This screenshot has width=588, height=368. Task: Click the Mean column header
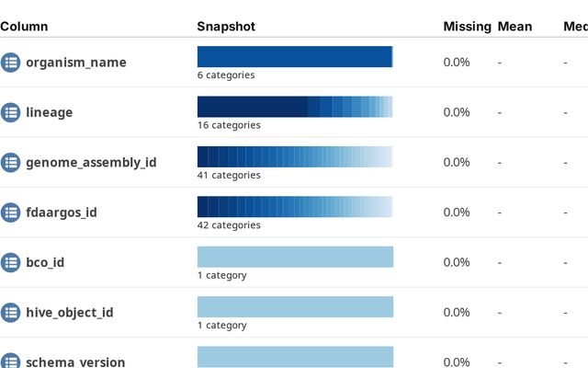pos(514,27)
